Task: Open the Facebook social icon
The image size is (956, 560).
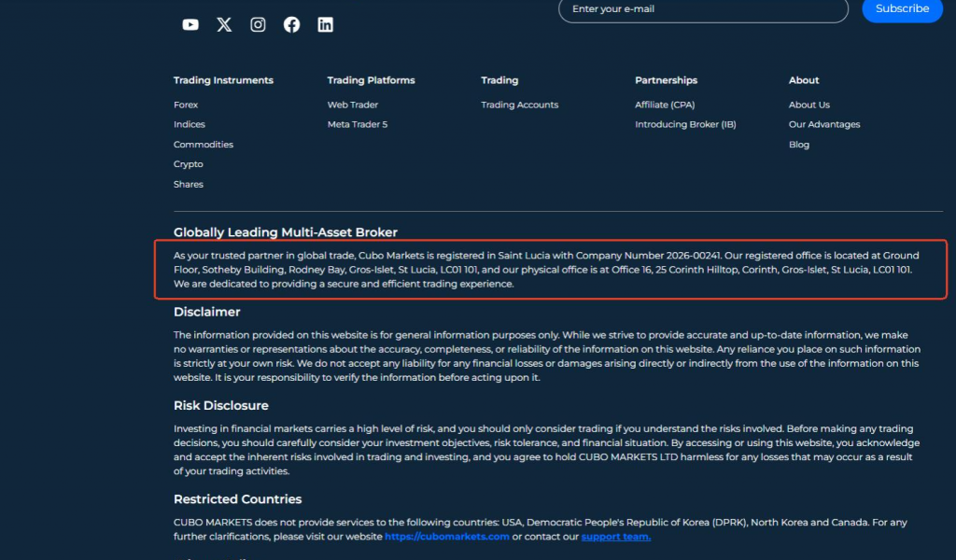Action: coord(291,24)
